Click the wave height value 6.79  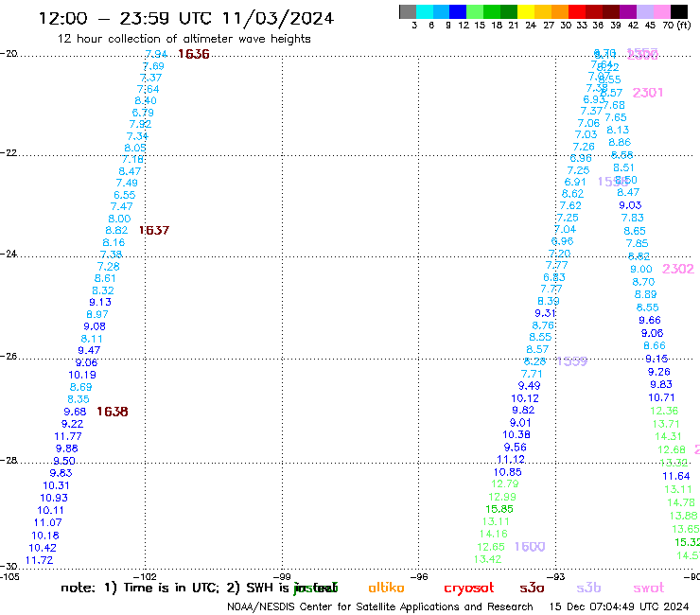point(143,113)
